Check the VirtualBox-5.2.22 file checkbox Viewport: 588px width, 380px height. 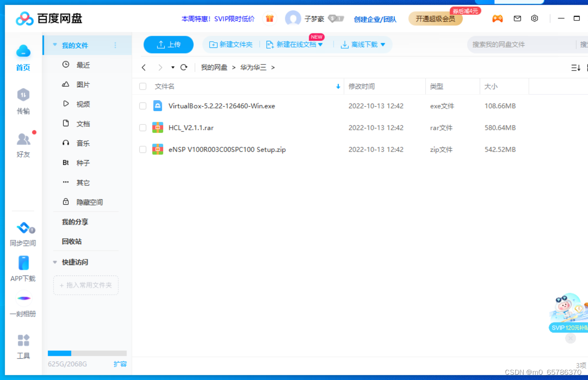[143, 106]
